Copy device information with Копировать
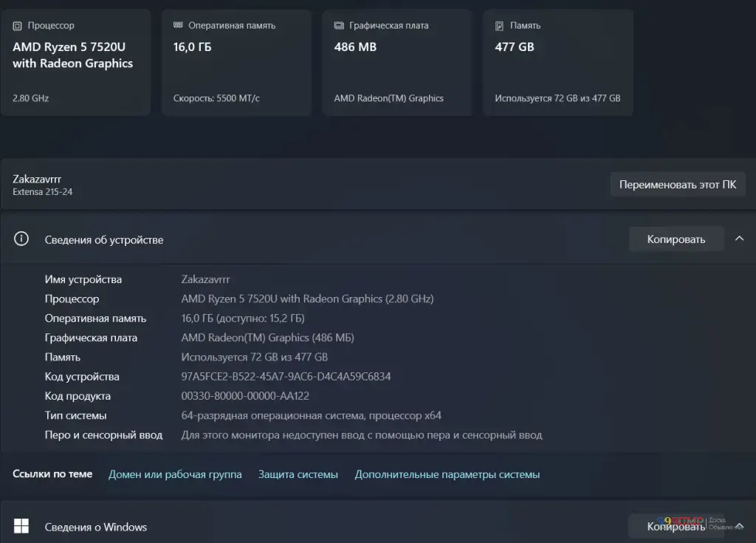Viewport: 756px width, 543px height. click(676, 239)
